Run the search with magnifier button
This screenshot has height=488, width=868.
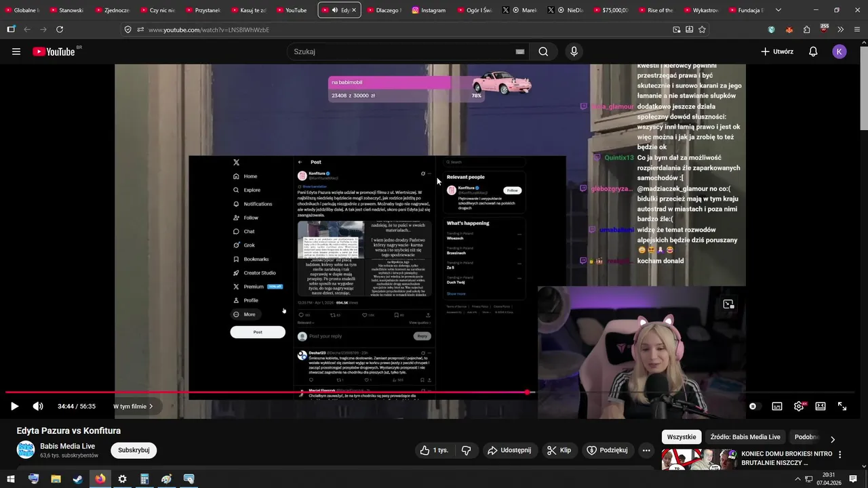(543, 52)
